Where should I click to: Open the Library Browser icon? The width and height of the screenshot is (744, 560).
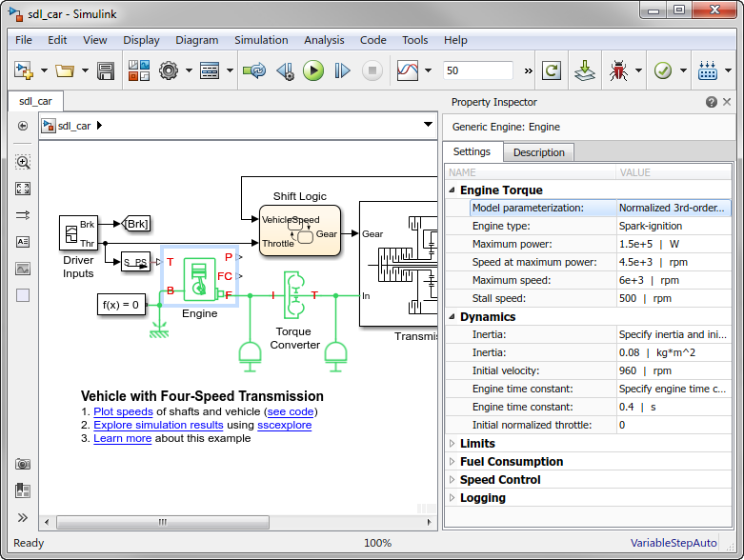(139, 70)
